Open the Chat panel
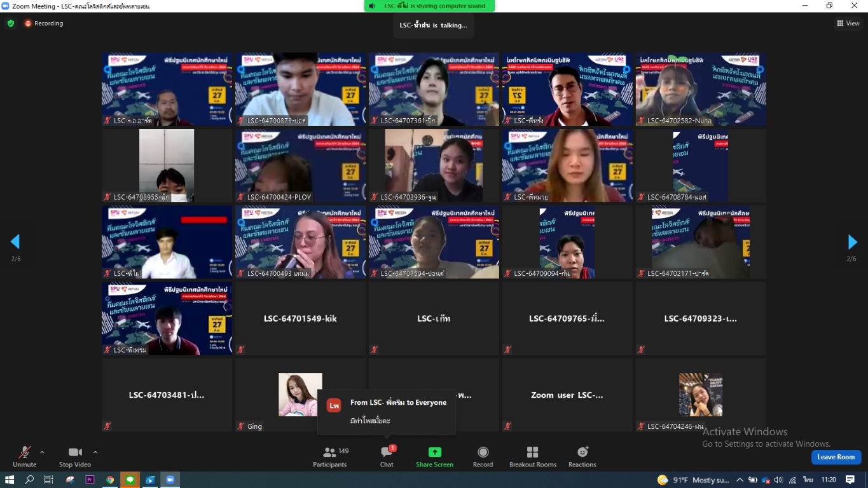 coord(387,456)
